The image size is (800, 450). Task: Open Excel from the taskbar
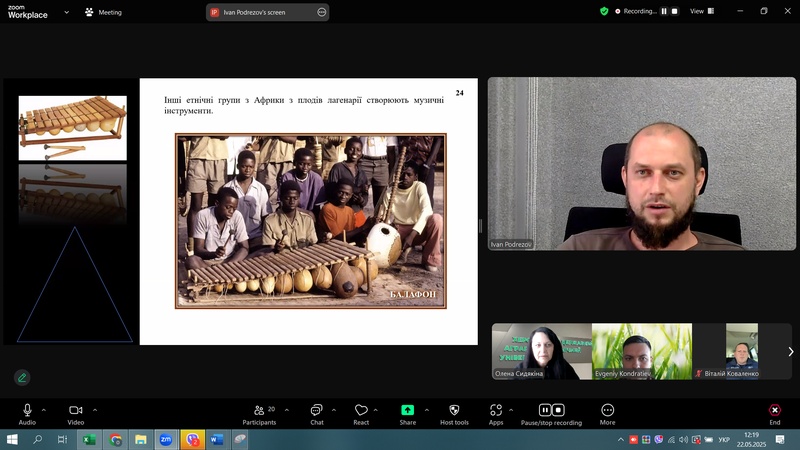(x=89, y=439)
